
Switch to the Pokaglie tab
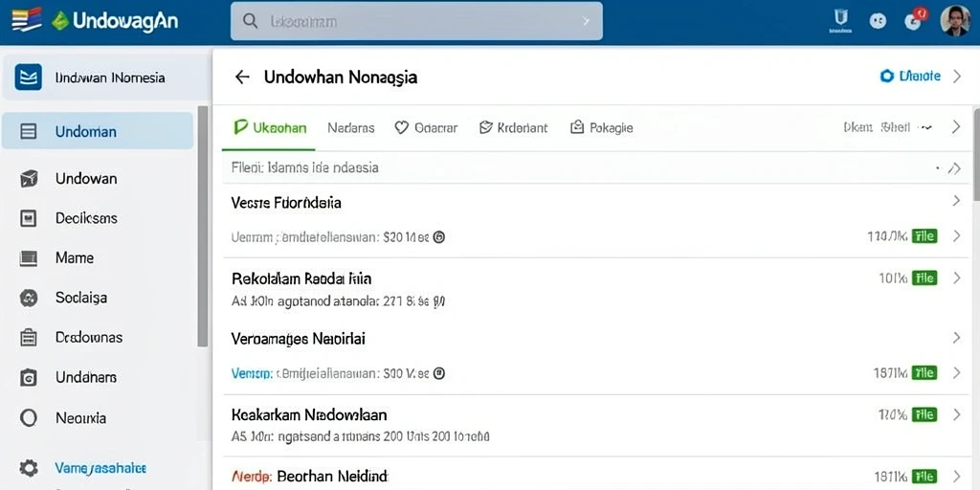tap(601, 128)
